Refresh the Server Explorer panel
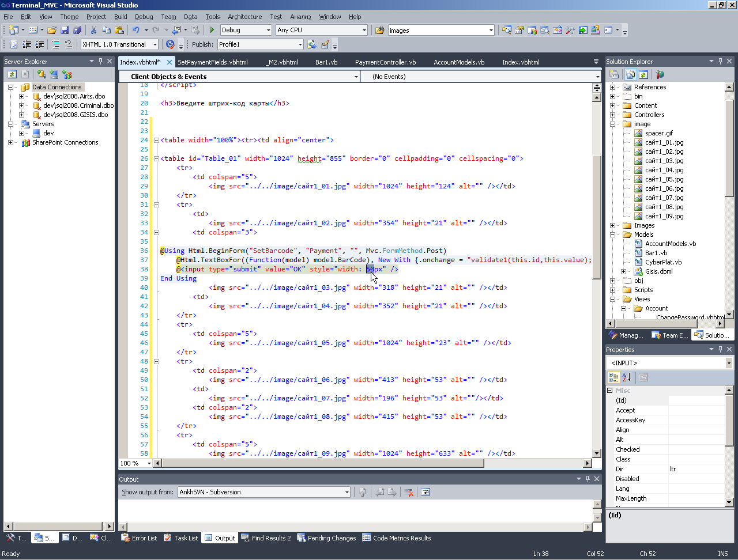The width and height of the screenshot is (738, 560). [12, 74]
